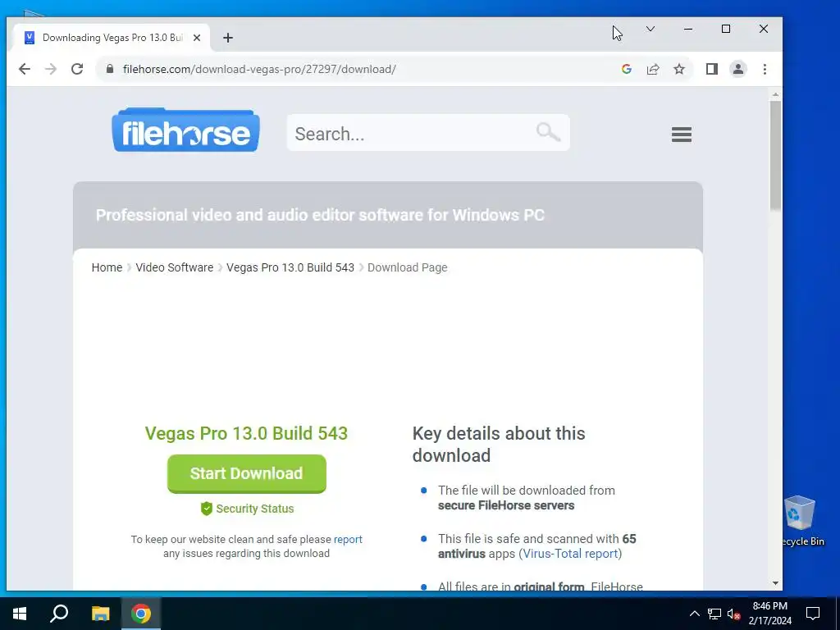This screenshot has height=630, width=840.
Task: Open File Explorer from taskbar
Action: [x=100, y=614]
